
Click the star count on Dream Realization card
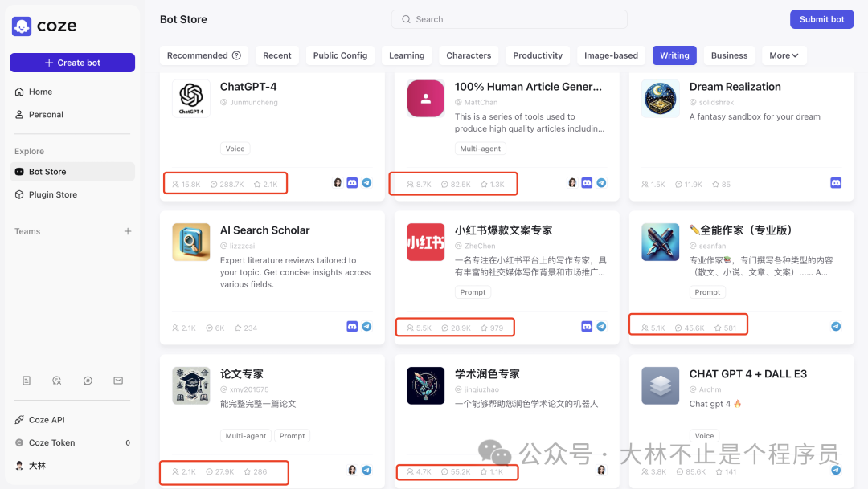(721, 184)
